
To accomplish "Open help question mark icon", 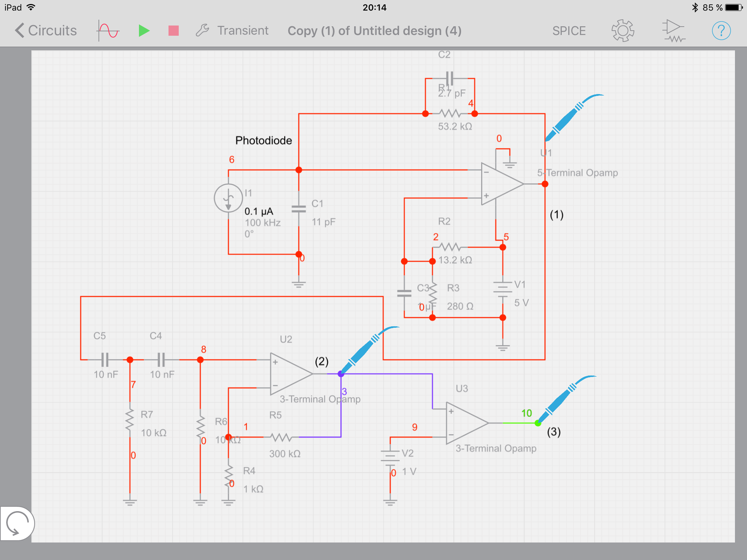I will [x=721, y=31].
